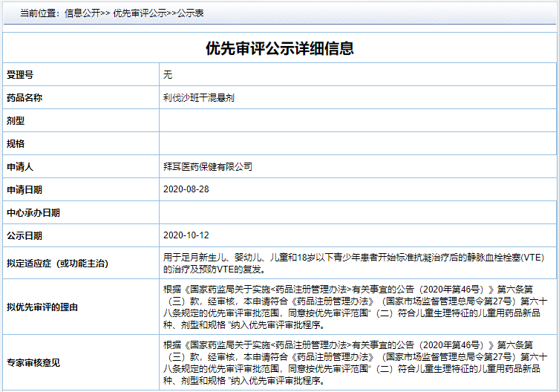
Task: Click the 信息公开 breadcrumb link
Action: coord(82,13)
